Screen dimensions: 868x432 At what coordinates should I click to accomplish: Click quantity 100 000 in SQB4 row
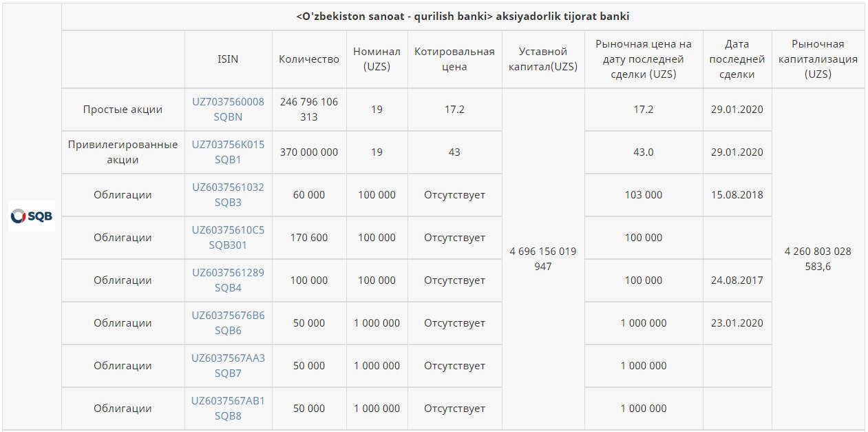[309, 280]
